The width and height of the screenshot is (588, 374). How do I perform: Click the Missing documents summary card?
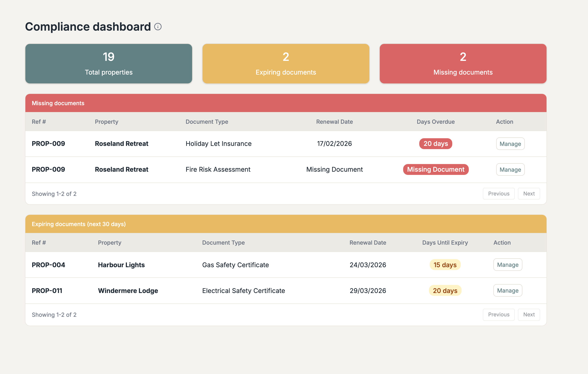[x=463, y=63]
